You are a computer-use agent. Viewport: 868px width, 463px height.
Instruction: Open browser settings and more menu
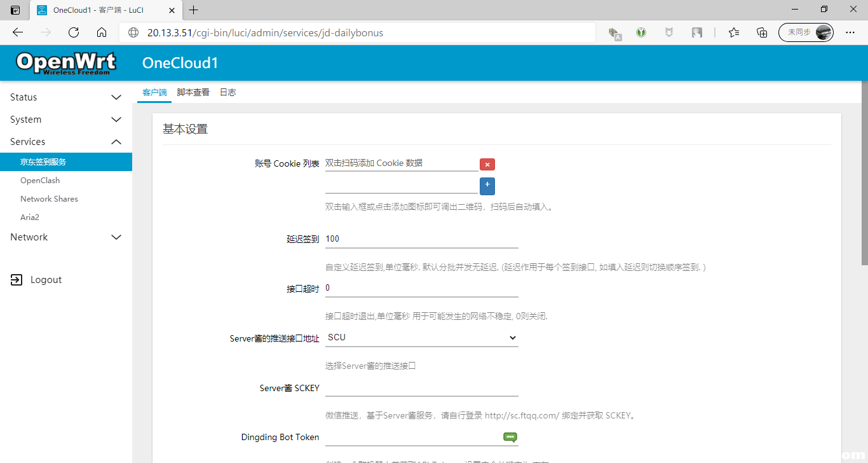pyautogui.click(x=850, y=32)
